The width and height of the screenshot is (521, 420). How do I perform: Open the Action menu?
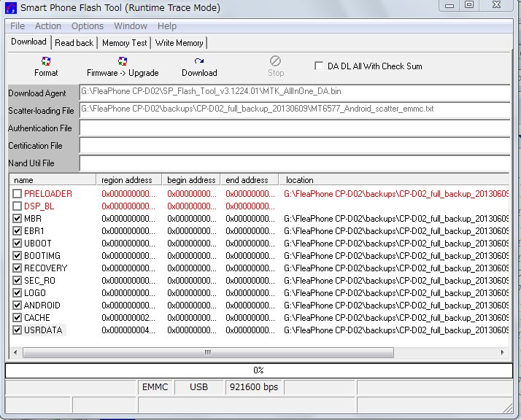coord(48,26)
